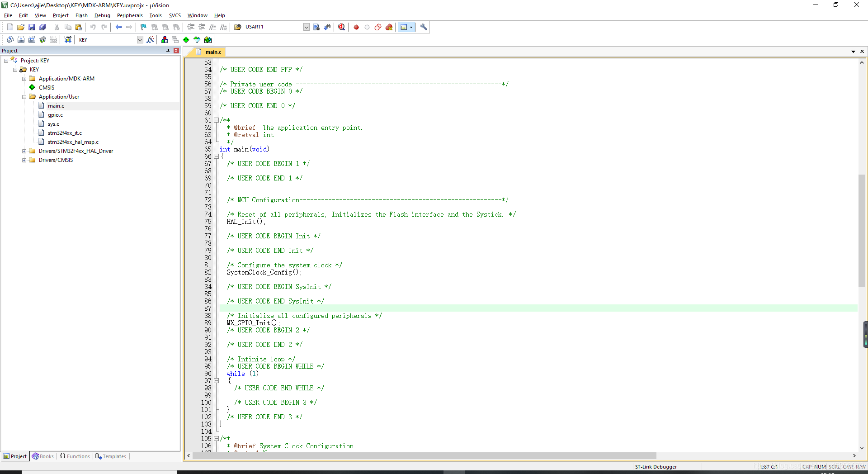This screenshot has height=474, width=868.
Task: Select stm32f4xx_it.c in the project tree
Action: pyautogui.click(x=65, y=133)
